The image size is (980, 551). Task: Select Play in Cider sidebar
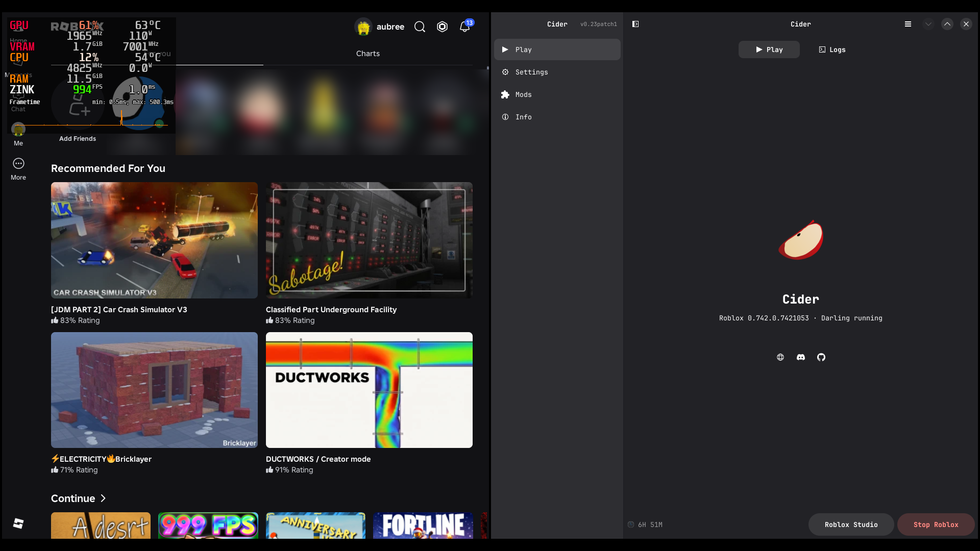pyautogui.click(x=557, y=49)
